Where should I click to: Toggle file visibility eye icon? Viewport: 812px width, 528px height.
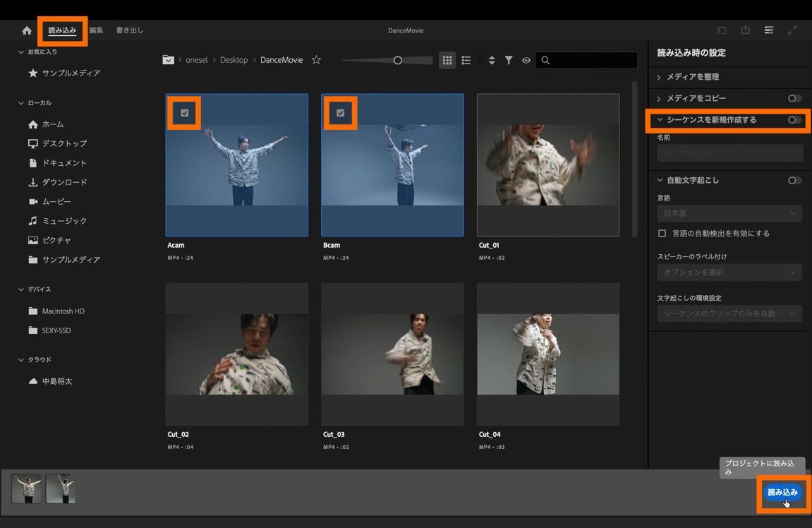[x=526, y=61]
